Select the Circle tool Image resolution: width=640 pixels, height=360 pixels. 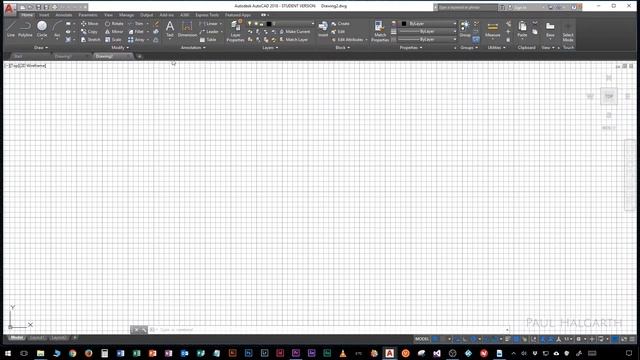(42, 29)
